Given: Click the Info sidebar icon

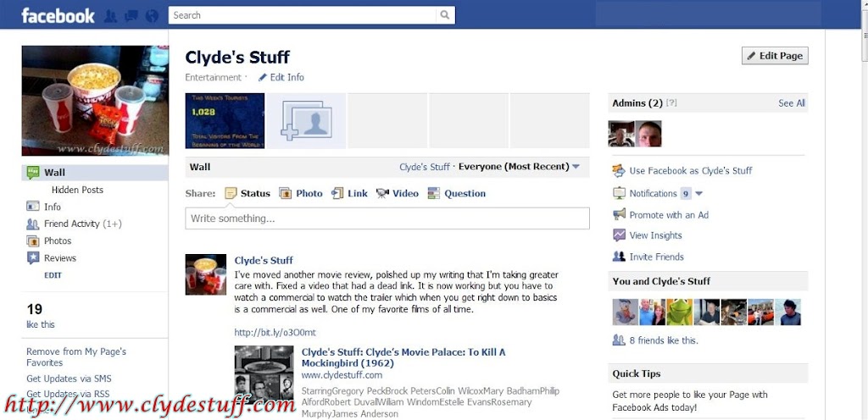Looking at the screenshot, I should 33,207.
